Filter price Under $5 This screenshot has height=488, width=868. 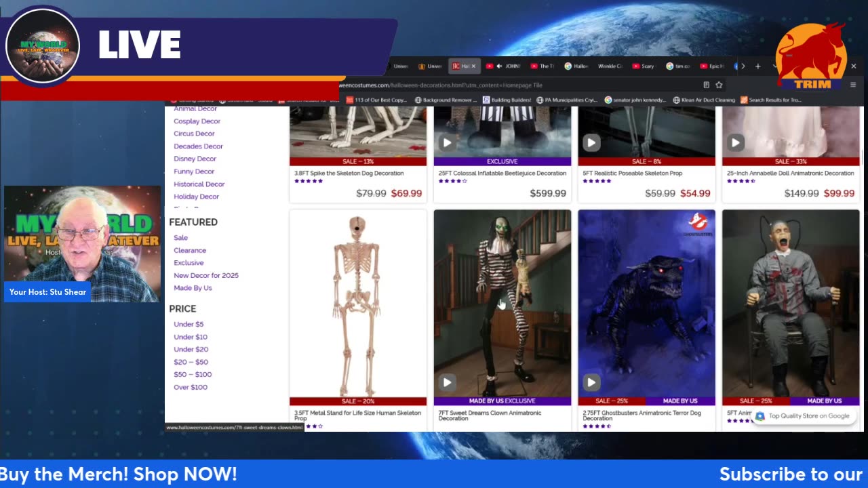tap(189, 325)
